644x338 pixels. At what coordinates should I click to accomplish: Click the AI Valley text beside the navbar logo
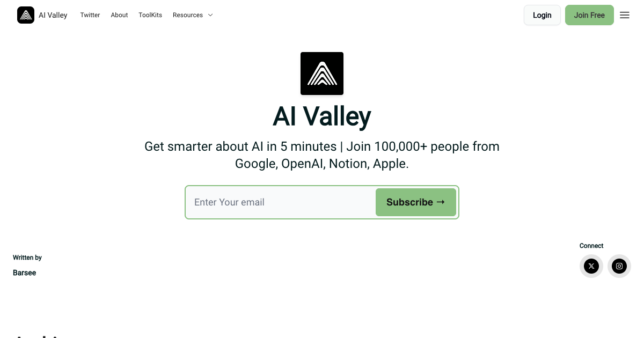point(53,15)
